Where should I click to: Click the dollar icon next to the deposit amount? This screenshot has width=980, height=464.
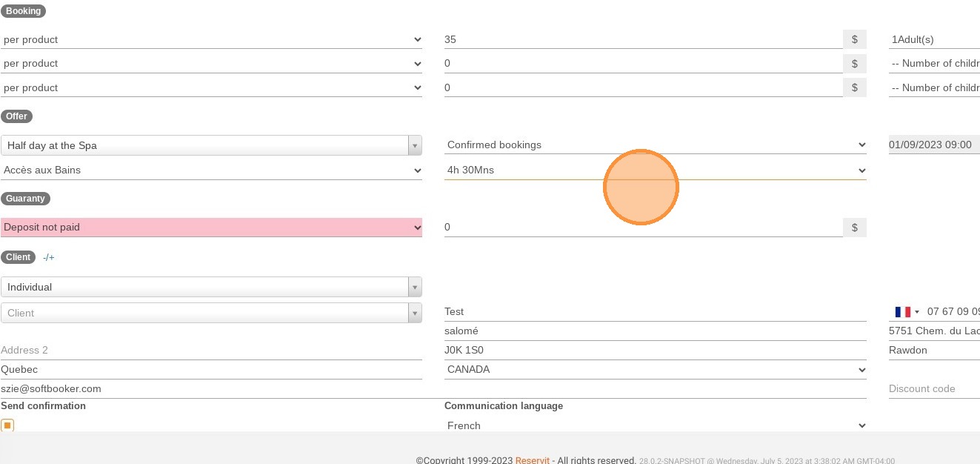pyautogui.click(x=855, y=227)
